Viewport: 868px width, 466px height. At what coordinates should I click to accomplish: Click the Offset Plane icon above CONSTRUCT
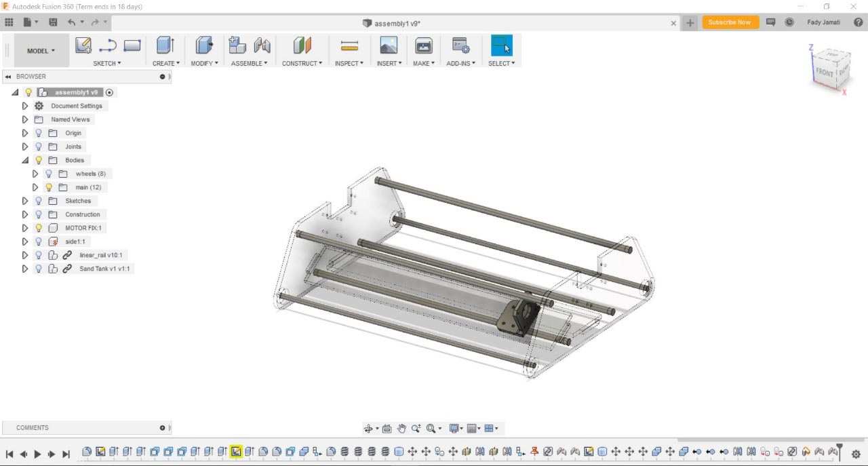pos(302,45)
